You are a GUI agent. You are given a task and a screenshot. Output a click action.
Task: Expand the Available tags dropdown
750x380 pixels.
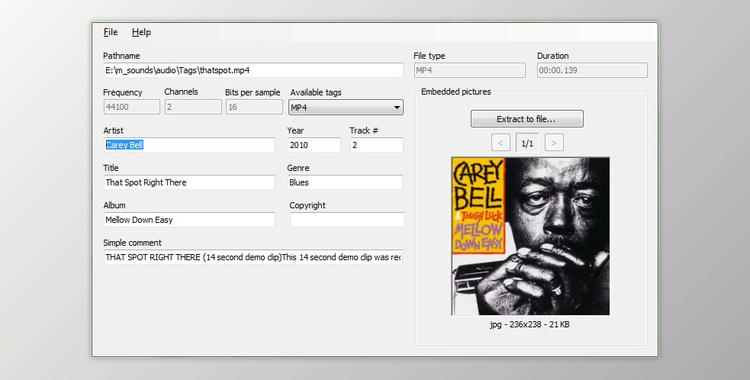(346, 108)
